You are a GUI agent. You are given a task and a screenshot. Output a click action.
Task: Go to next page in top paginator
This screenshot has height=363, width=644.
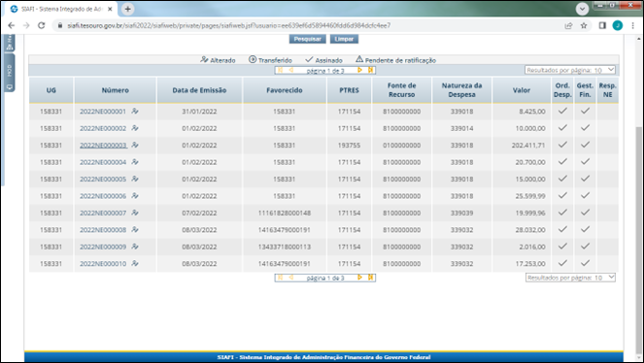tap(359, 70)
